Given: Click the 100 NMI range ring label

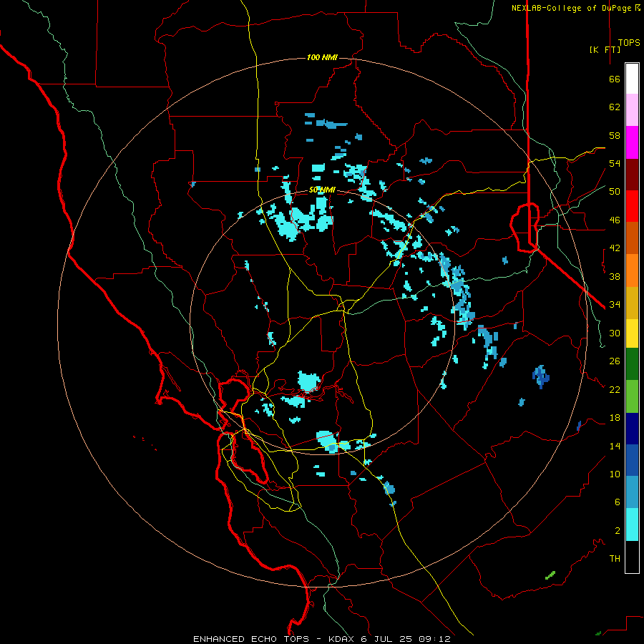Looking at the screenshot, I should (322, 57).
